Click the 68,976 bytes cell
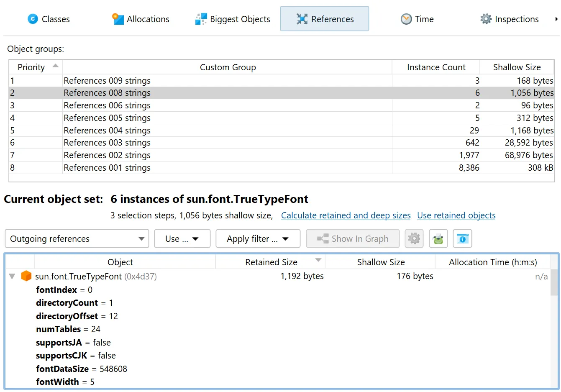The width and height of the screenshot is (561, 392). [x=517, y=155]
